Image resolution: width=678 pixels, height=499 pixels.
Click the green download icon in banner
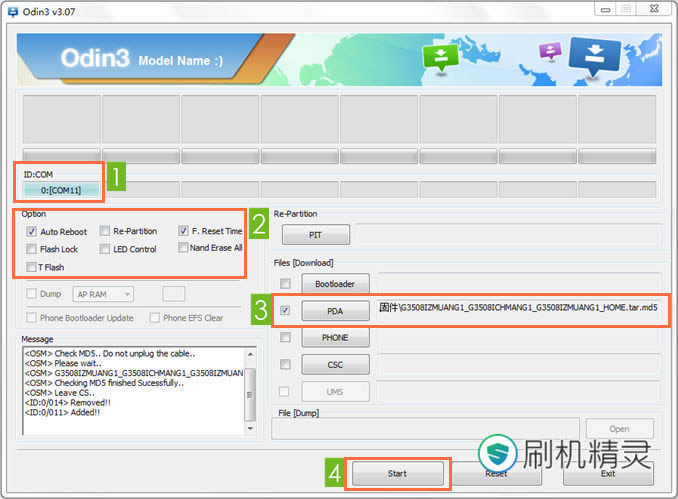tap(440, 58)
